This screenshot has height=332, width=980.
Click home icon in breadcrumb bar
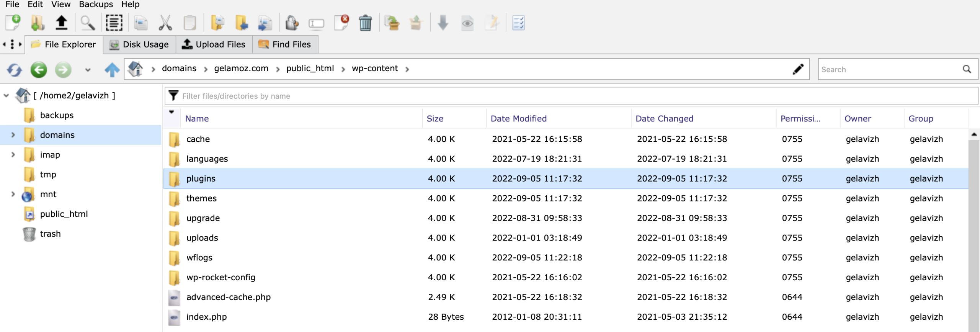pyautogui.click(x=136, y=69)
